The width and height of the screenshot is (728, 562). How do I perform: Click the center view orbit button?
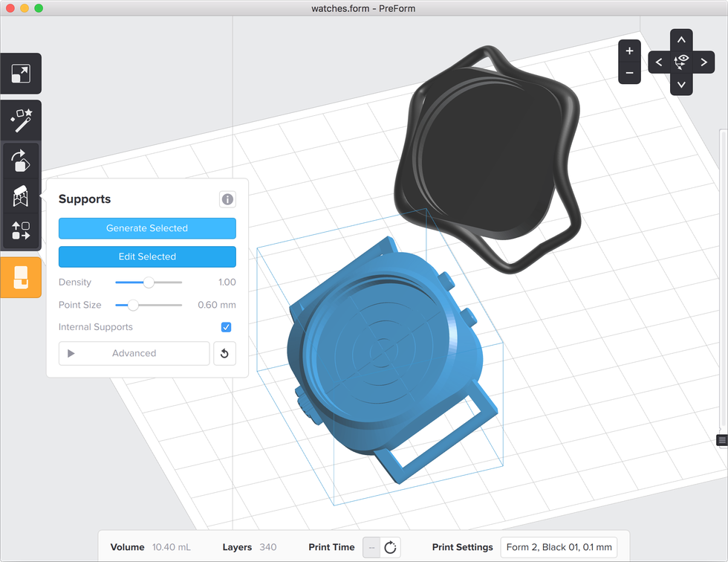(681, 62)
